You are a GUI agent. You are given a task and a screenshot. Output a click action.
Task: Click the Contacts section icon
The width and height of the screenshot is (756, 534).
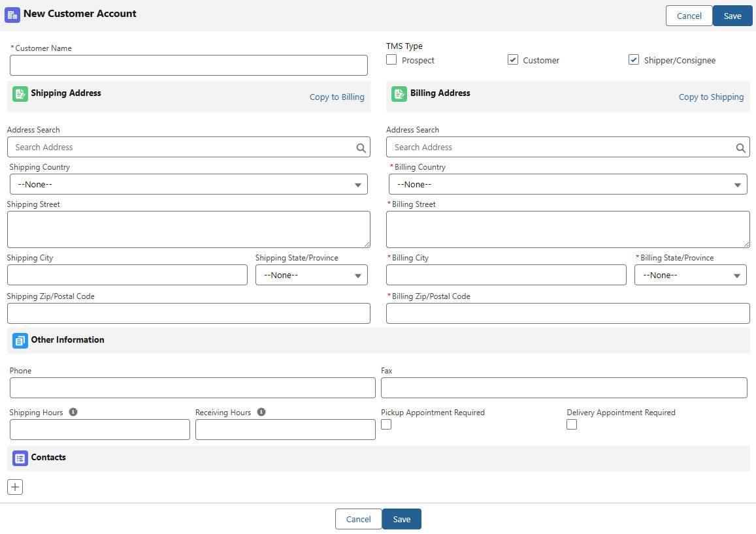(x=20, y=458)
